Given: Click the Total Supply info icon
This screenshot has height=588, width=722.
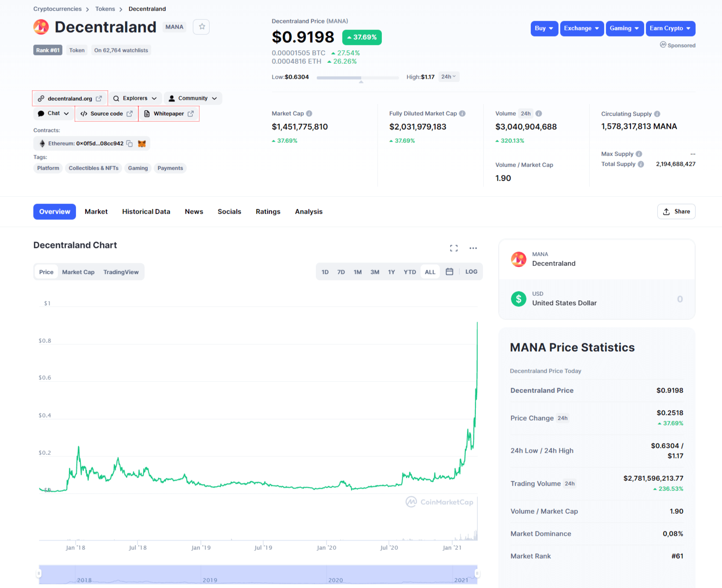Looking at the screenshot, I should point(641,164).
